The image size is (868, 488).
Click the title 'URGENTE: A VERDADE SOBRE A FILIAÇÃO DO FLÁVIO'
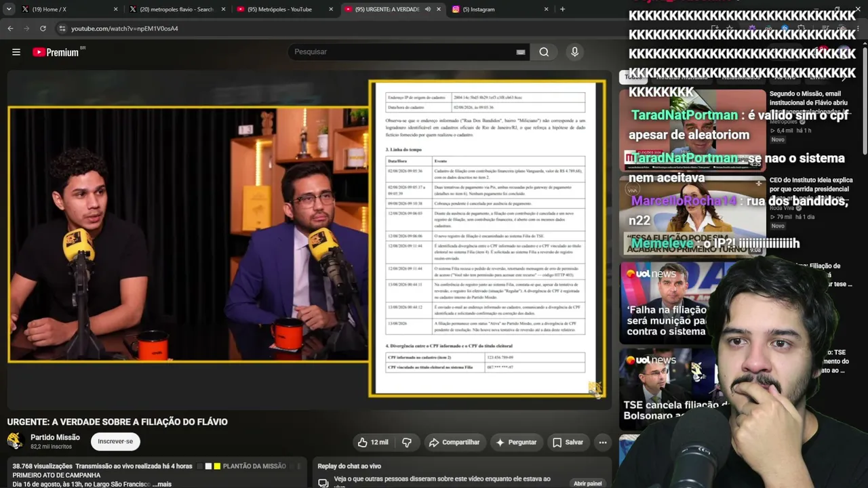(x=117, y=422)
